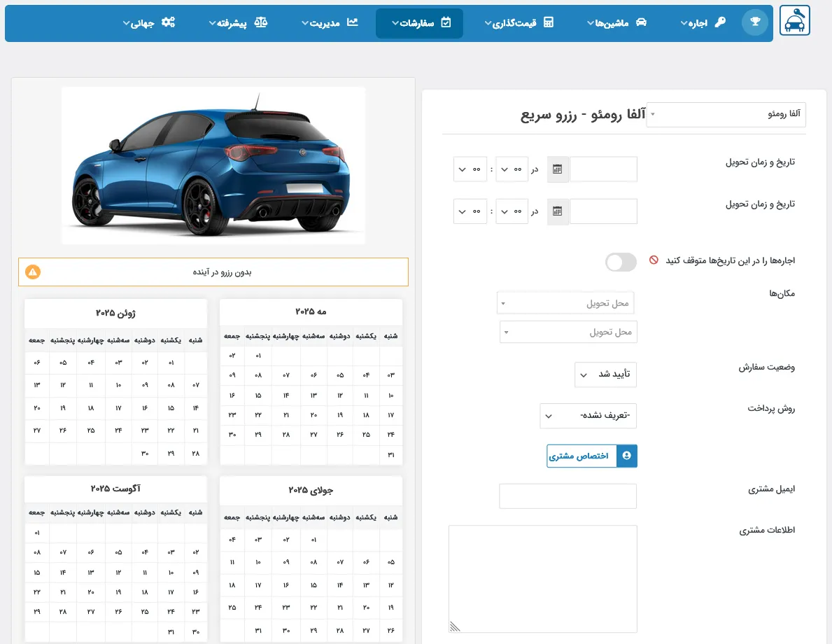Open the lower محل تحویل location dropdown
The image size is (832, 644).
pos(568,332)
